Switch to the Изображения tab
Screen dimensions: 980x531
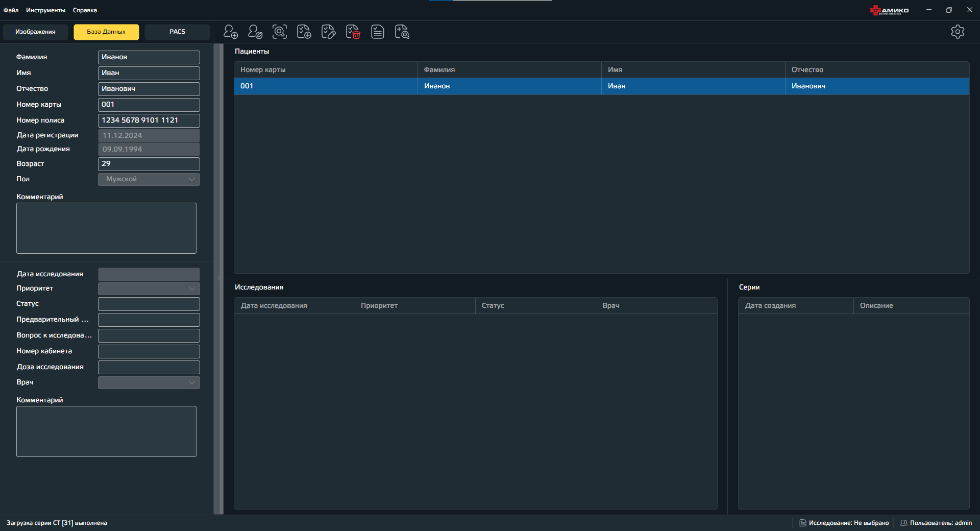point(35,32)
